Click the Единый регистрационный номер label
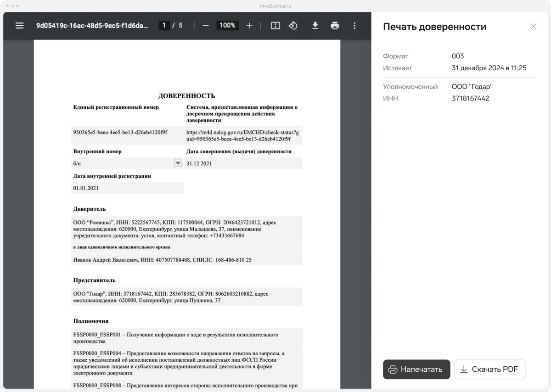Viewport: 551px width, 392px height. pos(116,107)
